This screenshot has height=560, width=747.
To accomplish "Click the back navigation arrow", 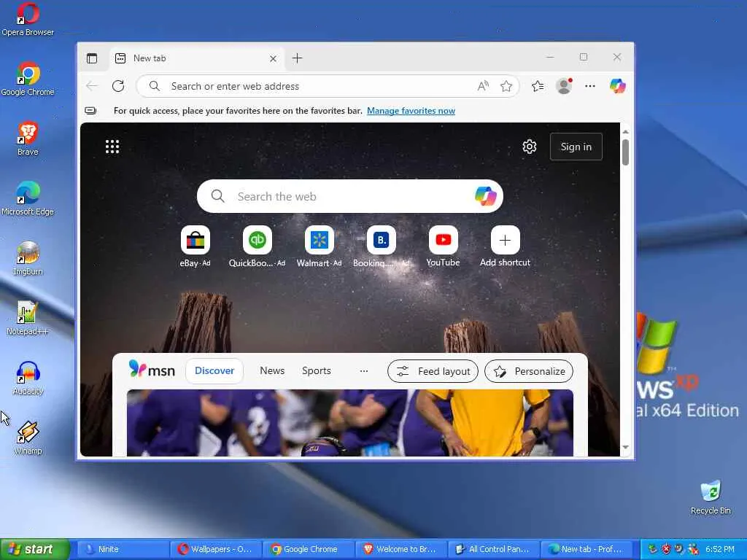I will click(92, 86).
